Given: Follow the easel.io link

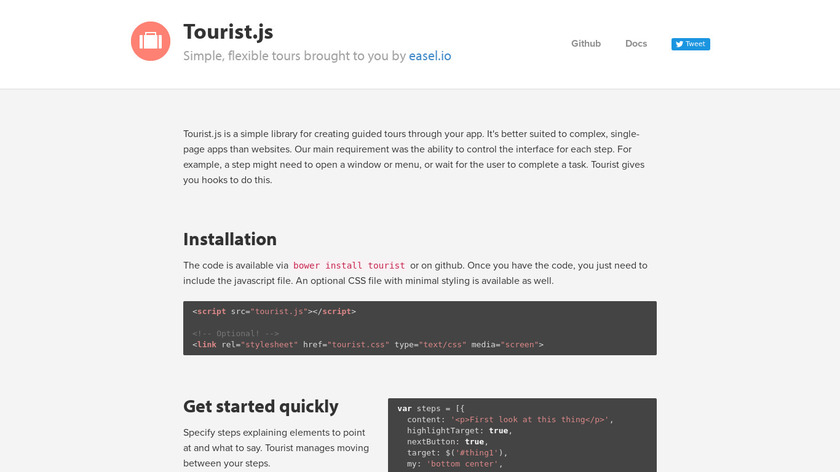Looking at the screenshot, I should click(430, 56).
